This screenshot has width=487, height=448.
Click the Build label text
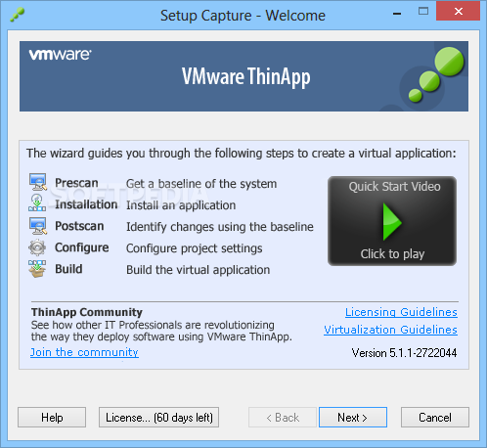(x=68, y=269)
